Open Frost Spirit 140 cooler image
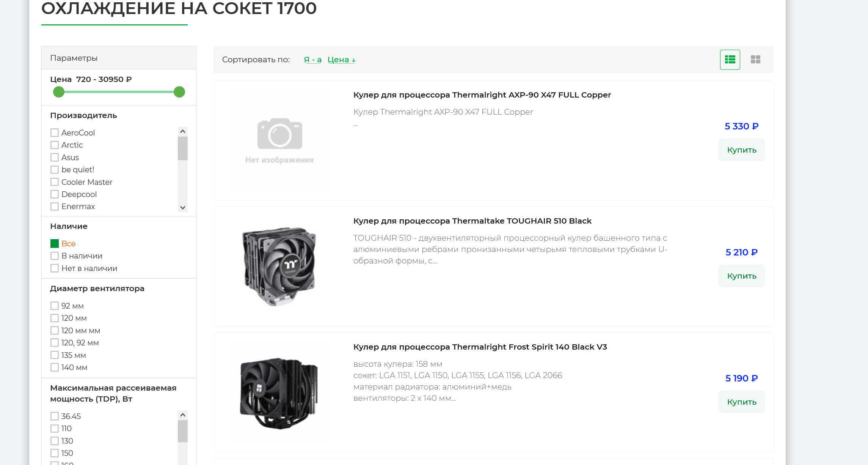The width and height of the screenshot is (868, 465). point(279,392)
